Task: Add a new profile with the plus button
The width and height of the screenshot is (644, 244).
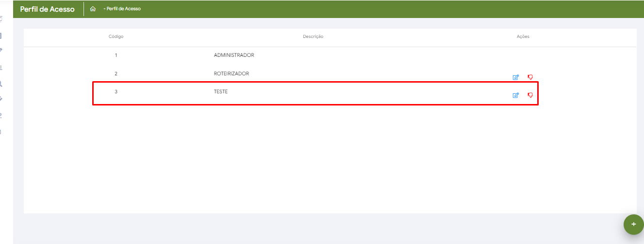Action: pyautogui.click(x=633, y=224)
